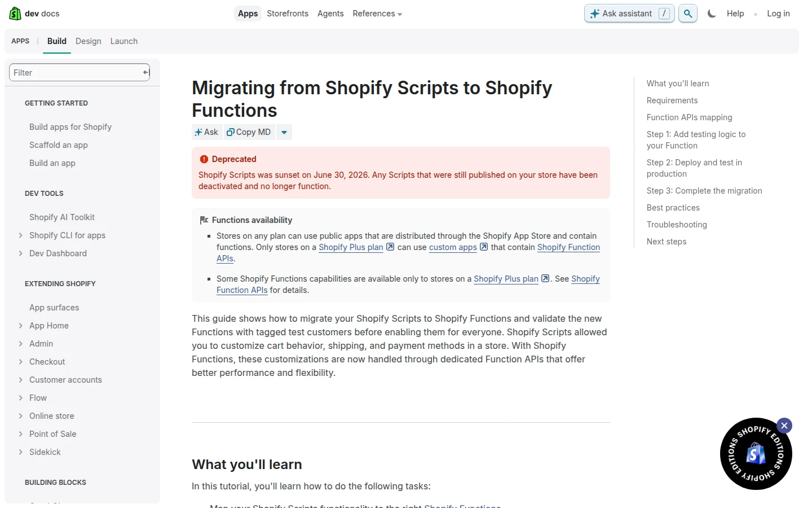Screen dimensions: 812x508
Task: Copy page as Markdown with Copy MD
Action: 249,132
